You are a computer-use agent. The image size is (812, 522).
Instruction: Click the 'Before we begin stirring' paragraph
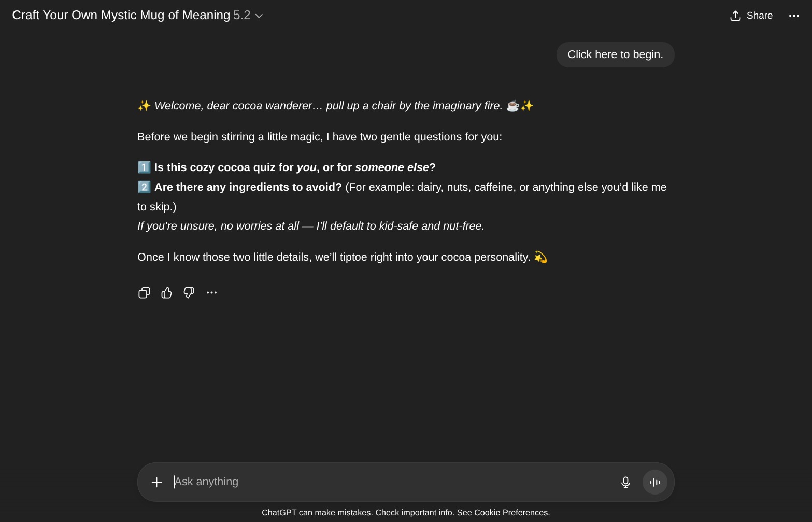pos(319,137)
